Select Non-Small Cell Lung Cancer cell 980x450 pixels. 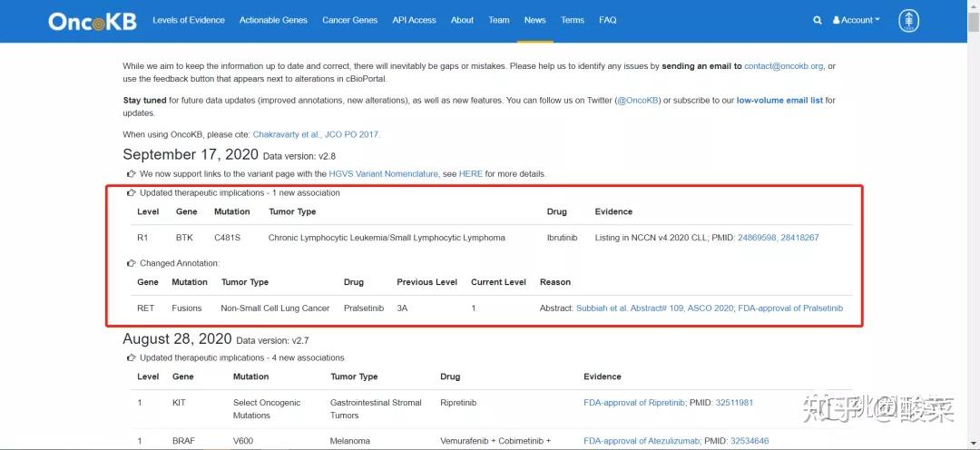(275, 308)
